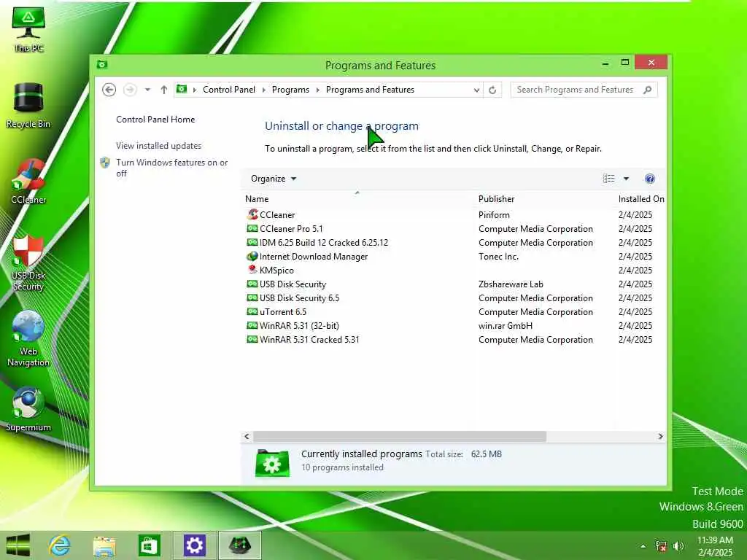
Task: Refresh the Programs and Features list
Action: click(492, 90)
